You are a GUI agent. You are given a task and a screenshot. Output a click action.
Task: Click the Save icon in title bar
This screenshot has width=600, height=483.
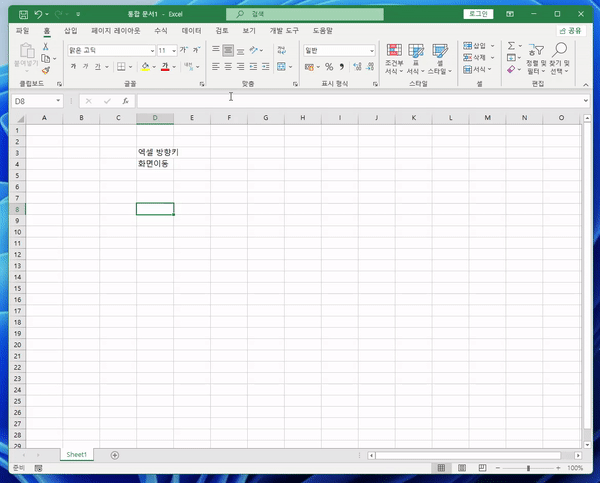point(23,15)
